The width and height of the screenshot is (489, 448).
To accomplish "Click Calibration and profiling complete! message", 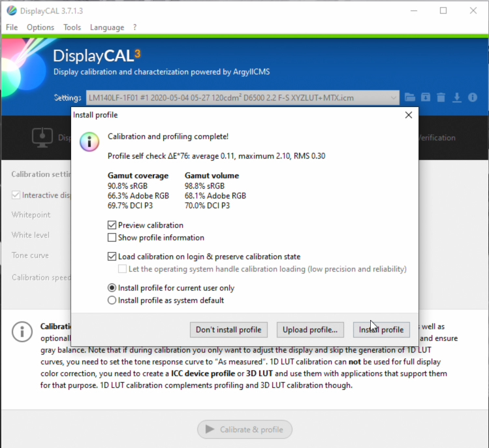I will pyautogui.click(x=168, y=136).
